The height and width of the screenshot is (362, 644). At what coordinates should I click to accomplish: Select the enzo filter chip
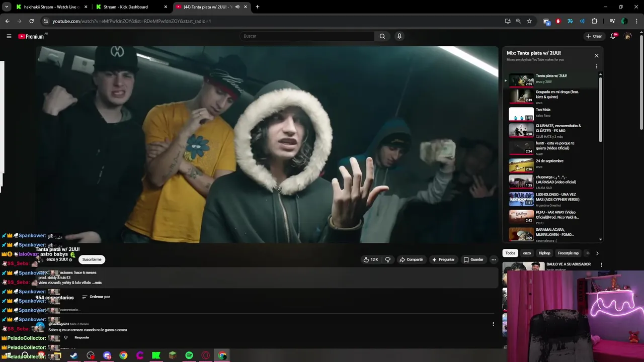(x=527, y=253)
